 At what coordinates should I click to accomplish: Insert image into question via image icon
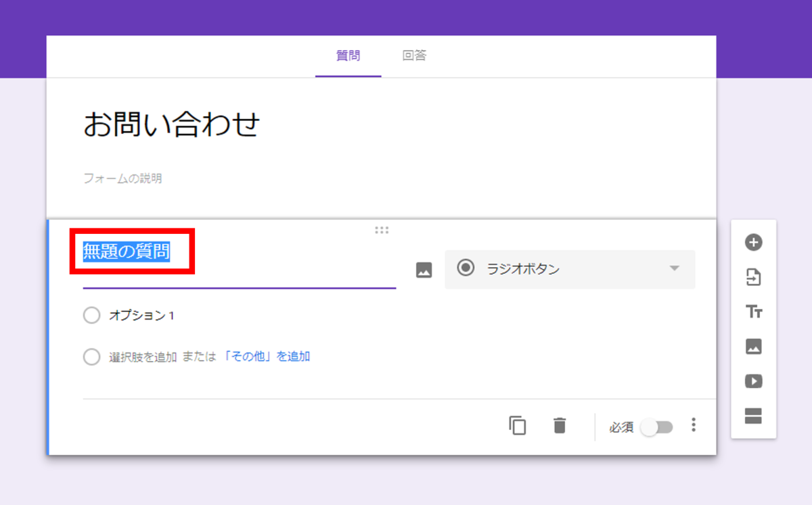pos(424,270)
